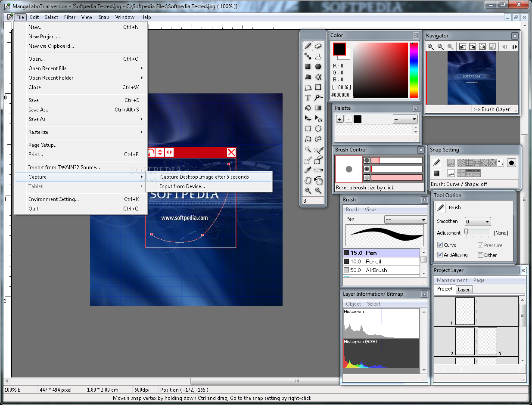Click New Project in File menu
Screen dimensions: 532x405
[x=81, y=37]
